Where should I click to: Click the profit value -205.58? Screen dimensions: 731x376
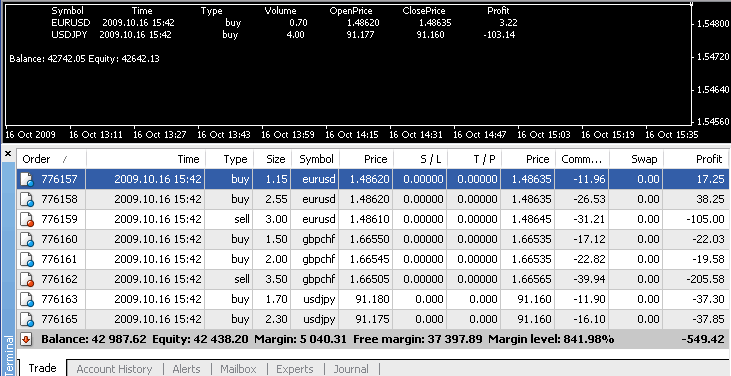pos(706,280)
